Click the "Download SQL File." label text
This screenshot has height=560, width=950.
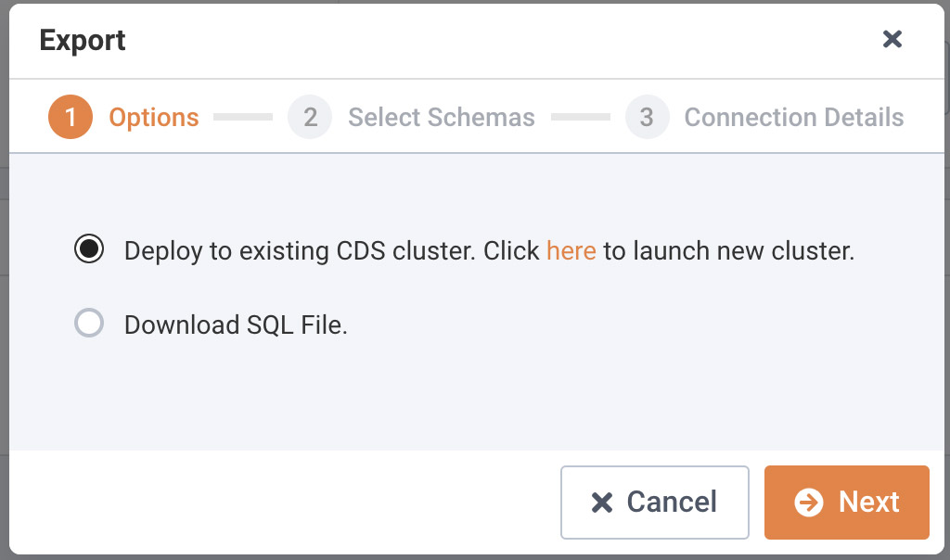coord(236,325)
